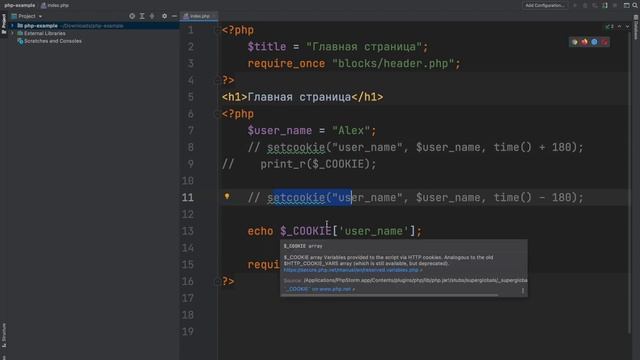Open page in Opera browser icon
The width and height of the screenshot is (640, 360).
(604, 42)
